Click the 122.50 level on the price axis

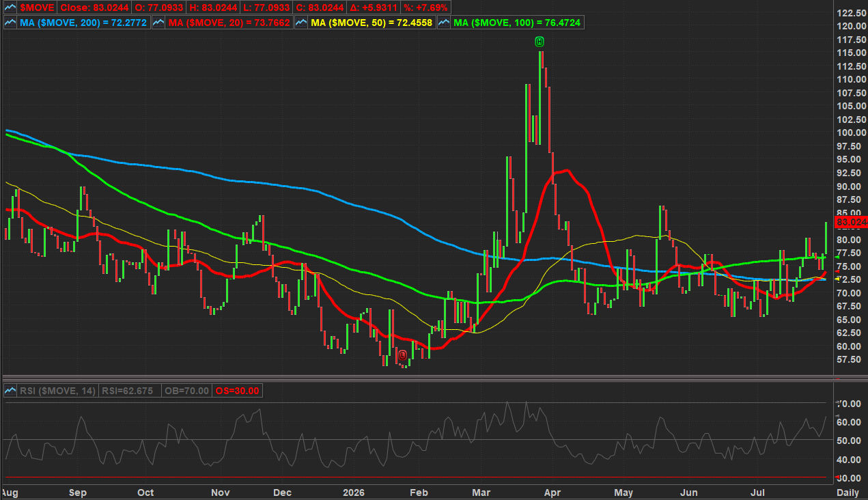pos(850,13)
